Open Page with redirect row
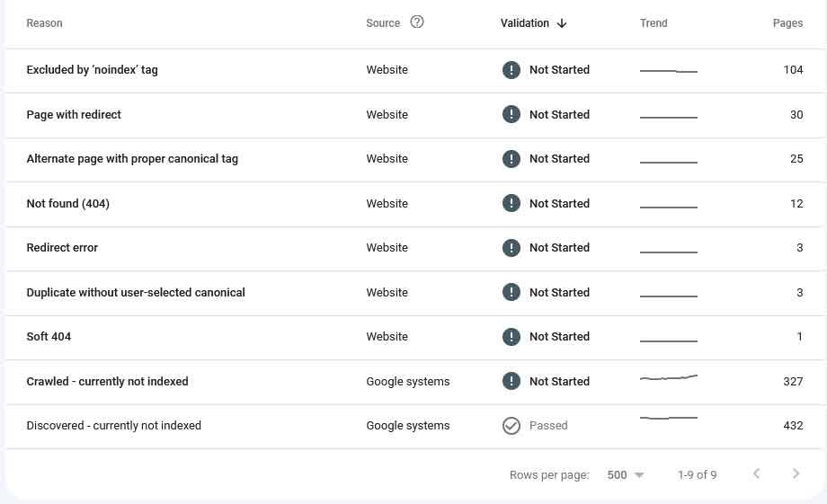 point(414,115)
